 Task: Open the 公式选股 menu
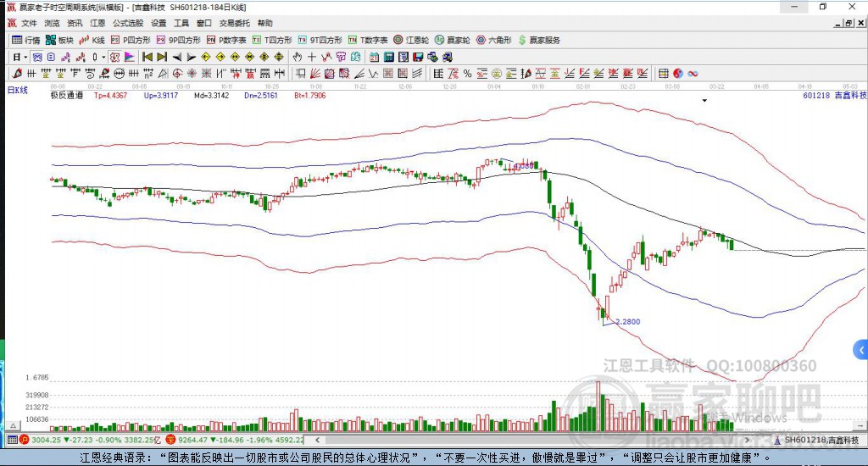[x=128, y=23]
